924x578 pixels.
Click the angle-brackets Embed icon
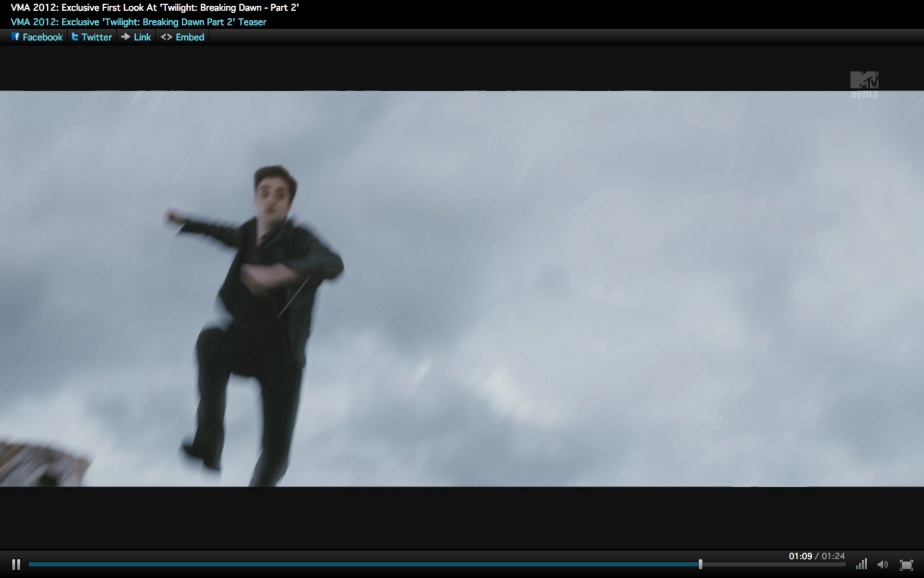pyautogui.click(x=166, y=37)
